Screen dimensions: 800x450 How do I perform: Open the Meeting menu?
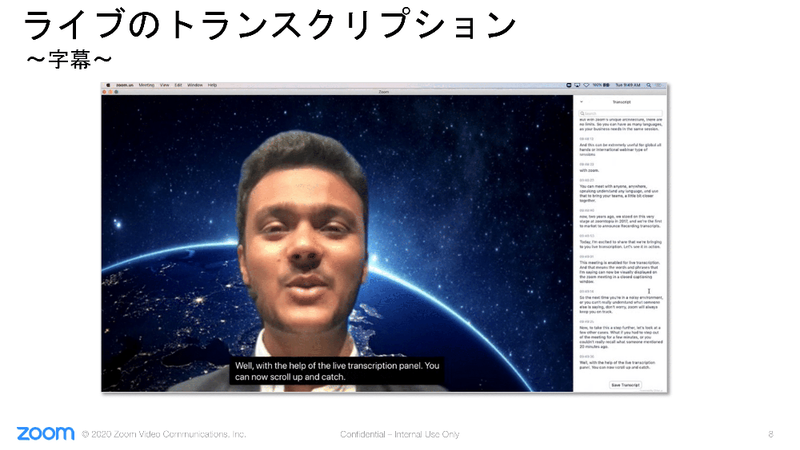[146, 85]
